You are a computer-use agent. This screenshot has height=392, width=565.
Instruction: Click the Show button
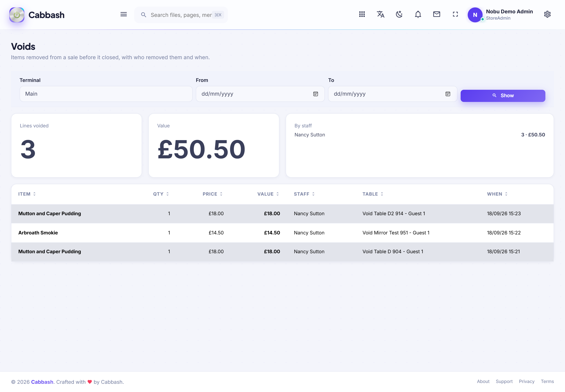point(503,95)
